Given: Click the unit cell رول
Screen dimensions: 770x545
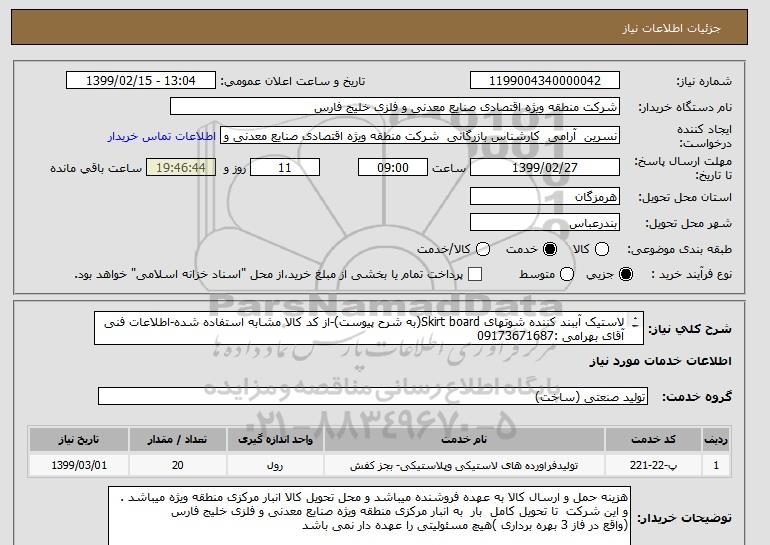Looking at the screenshot, I should [x=275, y=465].
